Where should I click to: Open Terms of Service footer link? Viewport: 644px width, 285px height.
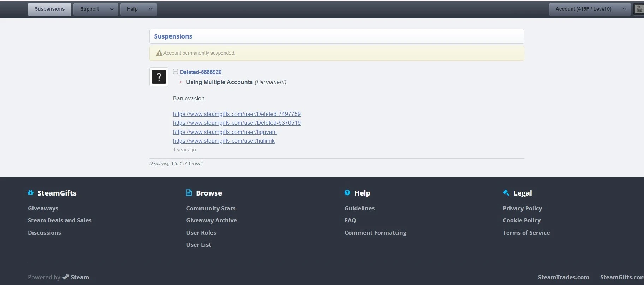(526, 233)
